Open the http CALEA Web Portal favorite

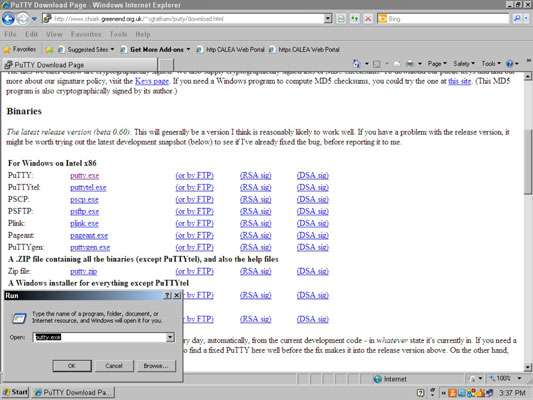tap(230, 50)
